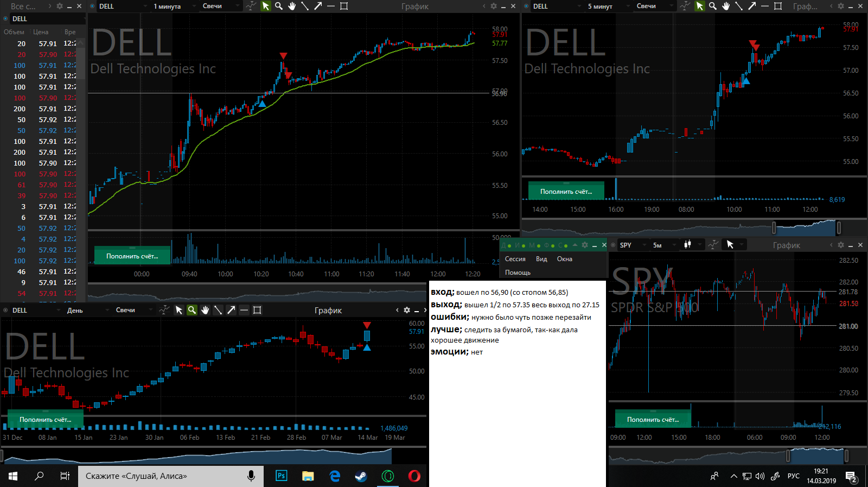Image resolution: width=868 pixels, height=487 pixels.
Task: Pick the hand tool in DELL 5-minute chart
Action: tap(726, 6)
